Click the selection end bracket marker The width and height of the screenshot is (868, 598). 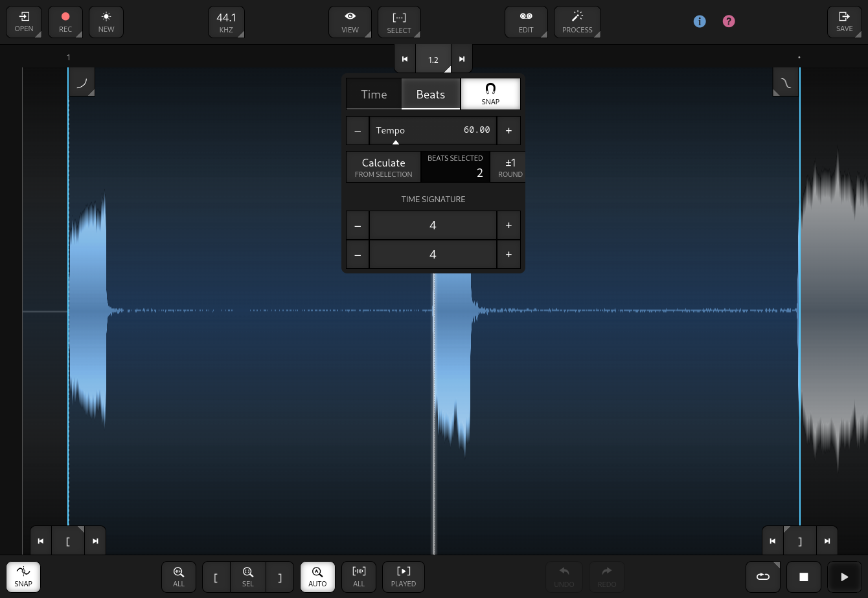[800, 541]
